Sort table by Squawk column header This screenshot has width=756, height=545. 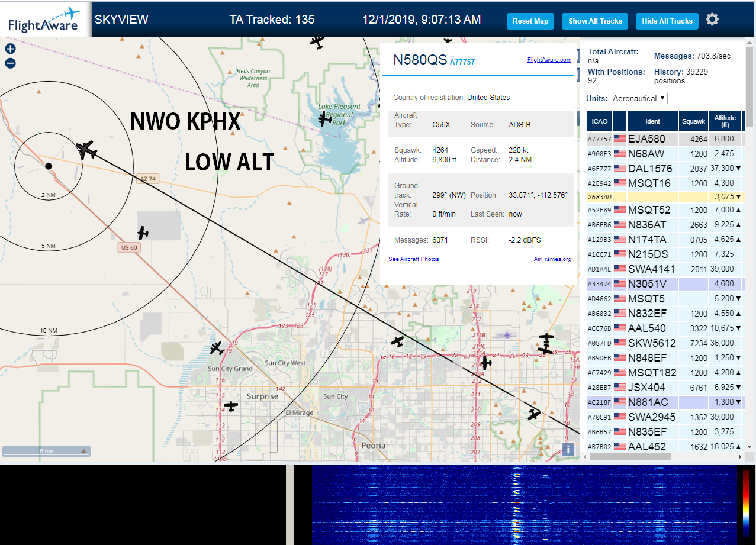point(694,121)
